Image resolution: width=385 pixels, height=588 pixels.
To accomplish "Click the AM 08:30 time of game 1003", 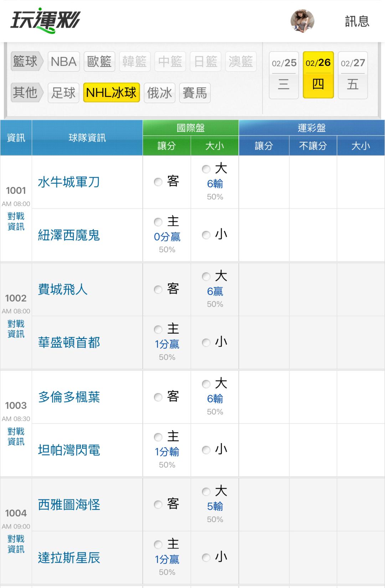I will (x=16, y=419).
